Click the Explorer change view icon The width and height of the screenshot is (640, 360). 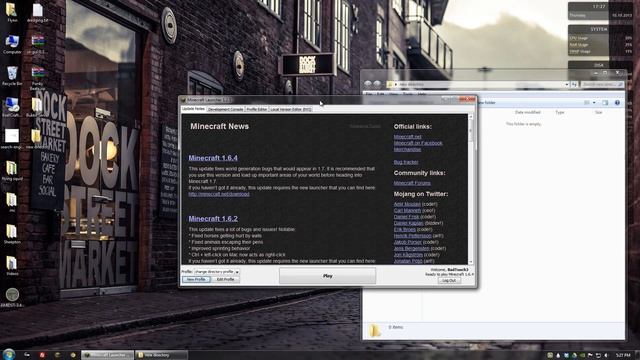tap(587, 103)
